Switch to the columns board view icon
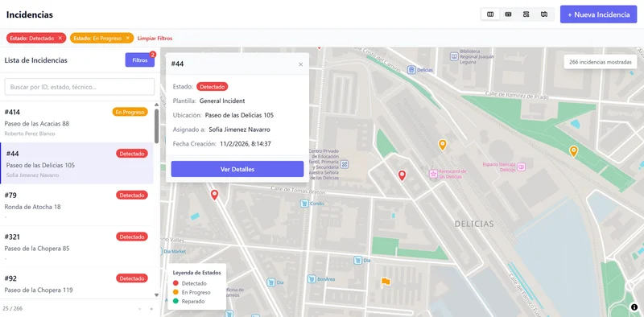 [490, 14]
